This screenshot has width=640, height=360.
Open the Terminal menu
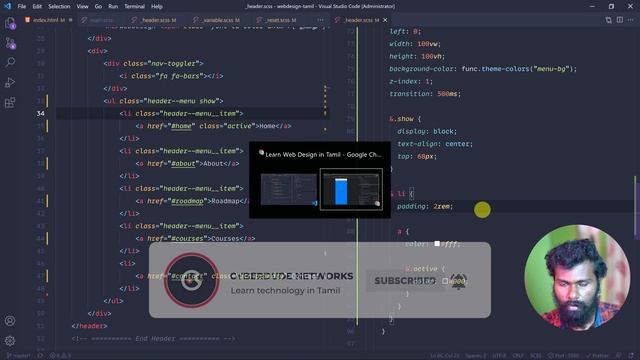[134, 7]
